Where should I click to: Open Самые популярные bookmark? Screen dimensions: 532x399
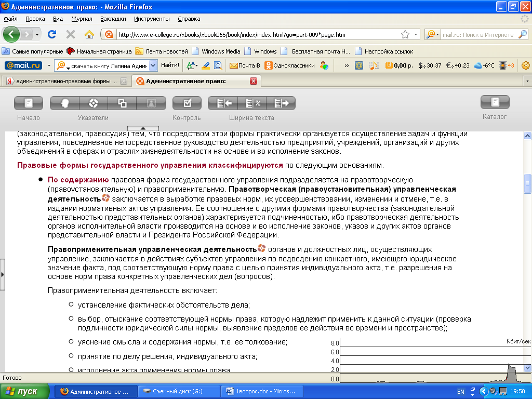tap(33, 51)
